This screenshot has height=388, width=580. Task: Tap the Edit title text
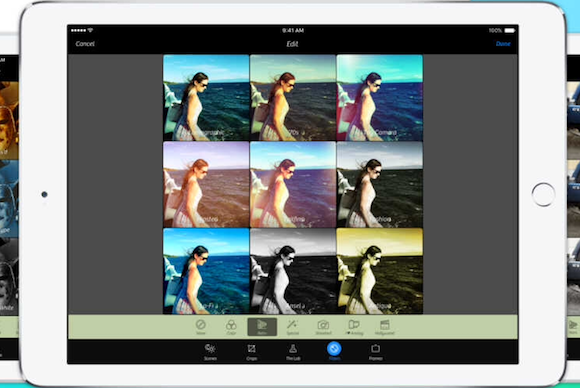pyautogui.click(x=292, y=44)
